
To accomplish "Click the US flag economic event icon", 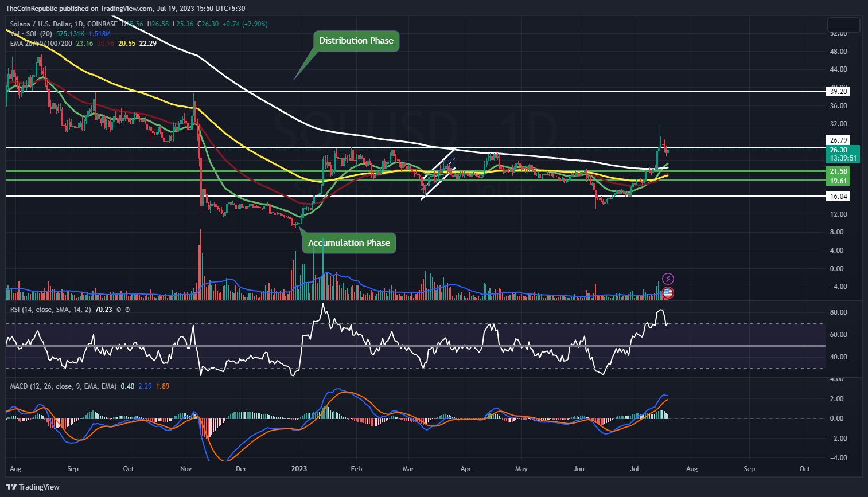I will pos(668,293).
